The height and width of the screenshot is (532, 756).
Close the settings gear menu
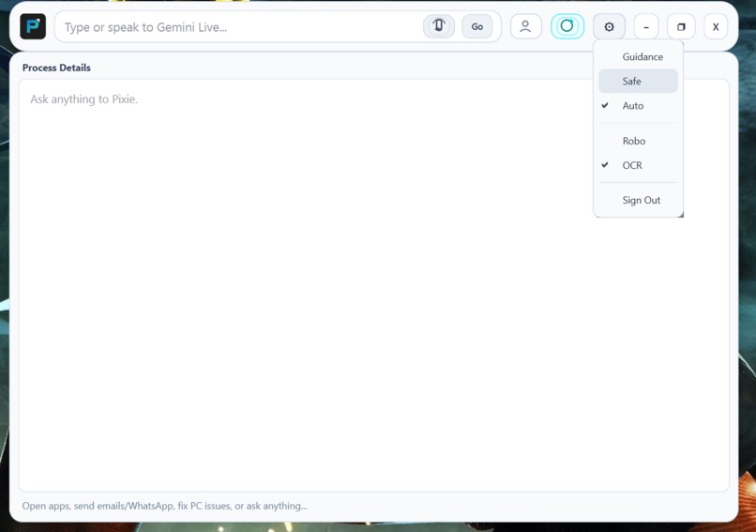pyautogui.click(x=609, y=26)
